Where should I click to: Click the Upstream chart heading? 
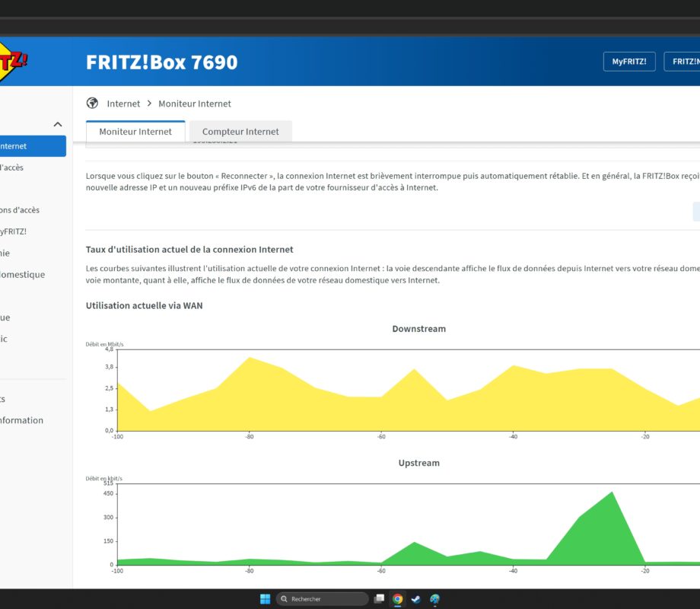(418, 463)
